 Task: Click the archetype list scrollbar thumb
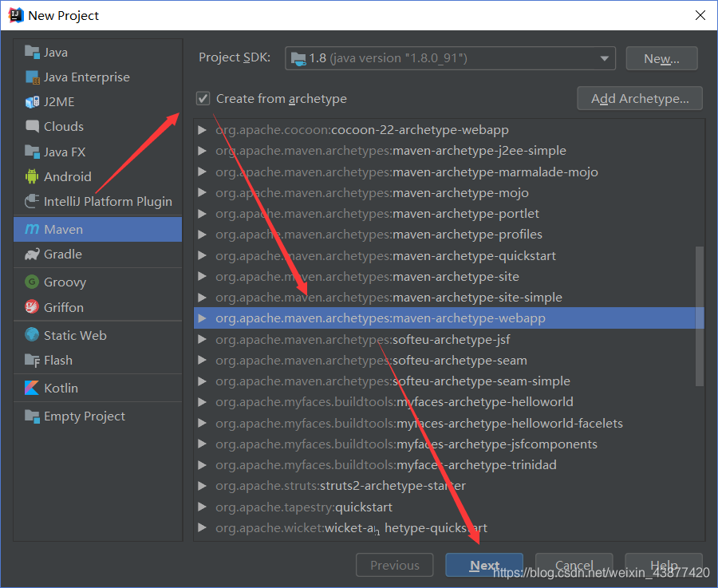(x=699, y=316)
